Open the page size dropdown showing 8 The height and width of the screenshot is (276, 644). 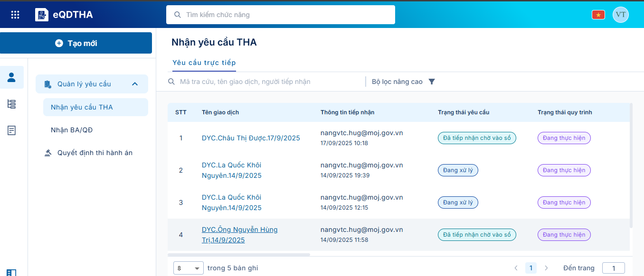click(188, 268)
